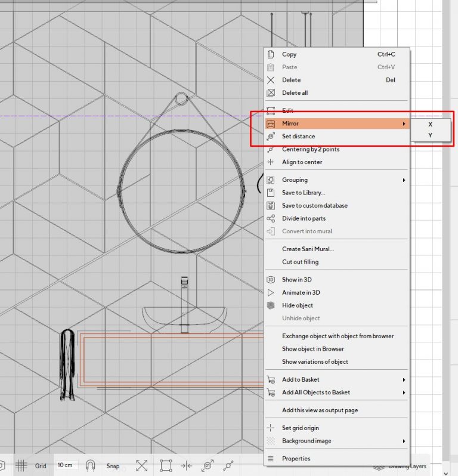Toggle the Snap magnet icon
Image resolution: width=458 pixels, height=476 pixels.
point(91,466)
